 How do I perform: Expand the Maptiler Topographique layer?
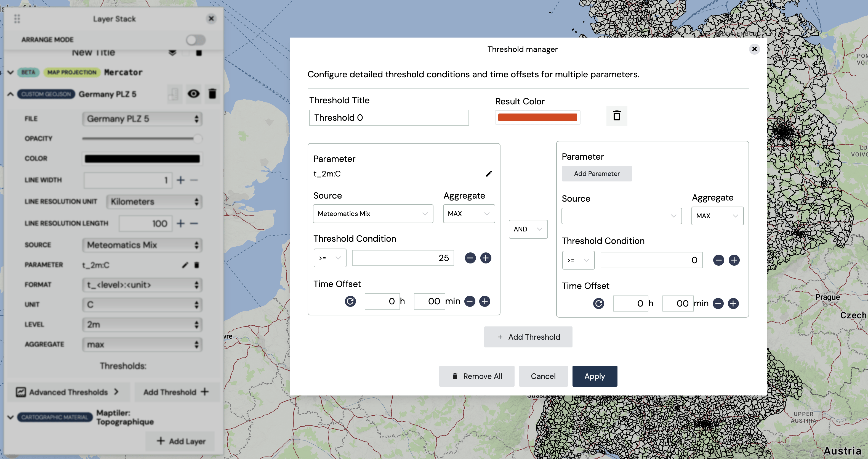tap(10, 417)
